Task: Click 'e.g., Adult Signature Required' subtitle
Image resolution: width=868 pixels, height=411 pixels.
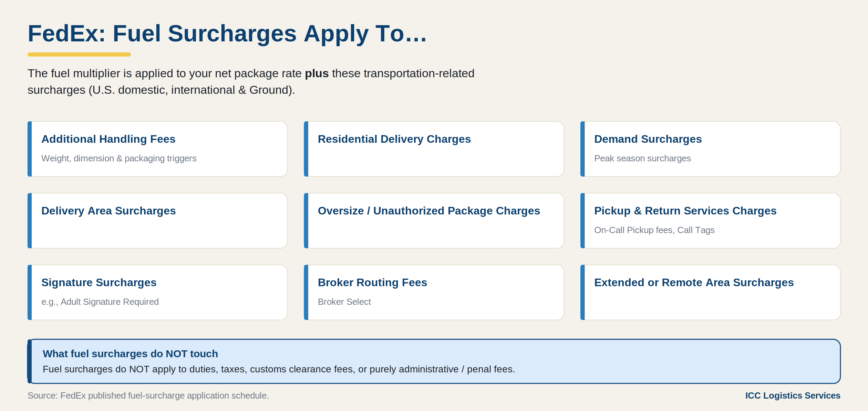Action: tap(100, 302)
